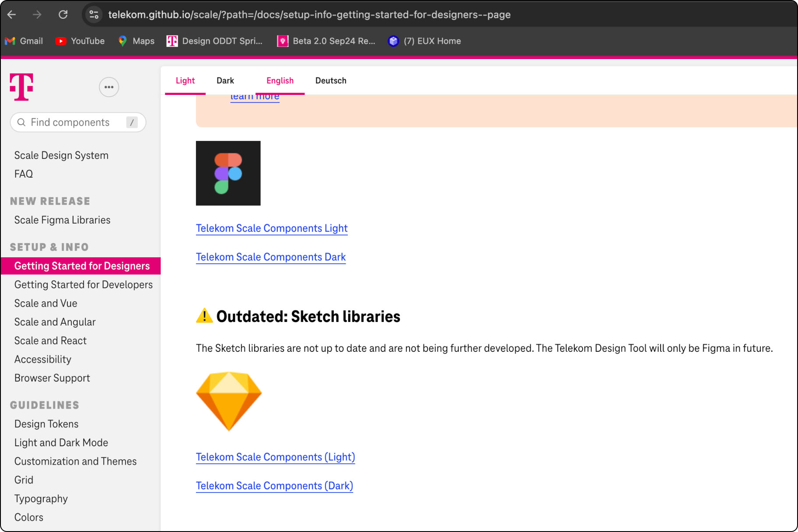Reload the page with the refresh icon
798x532 pixels.
(63, 14)
